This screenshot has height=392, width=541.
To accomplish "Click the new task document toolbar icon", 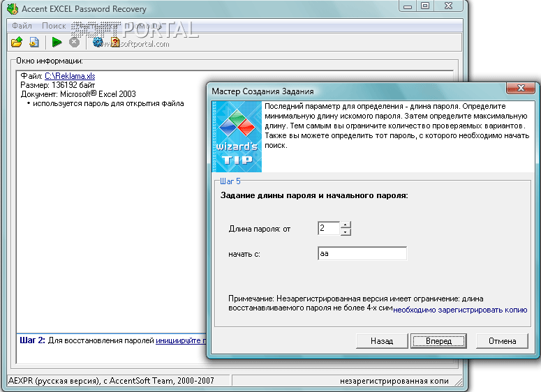I will click(34, 43).
